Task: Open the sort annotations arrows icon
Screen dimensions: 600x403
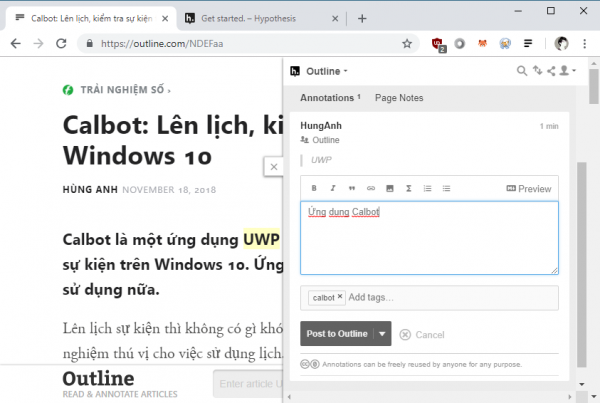Action: pyautogui.click(x=538, y=70)
